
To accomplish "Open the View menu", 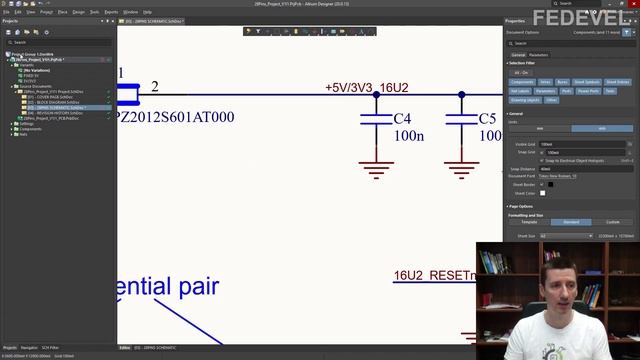I will (x=31, y=12).
